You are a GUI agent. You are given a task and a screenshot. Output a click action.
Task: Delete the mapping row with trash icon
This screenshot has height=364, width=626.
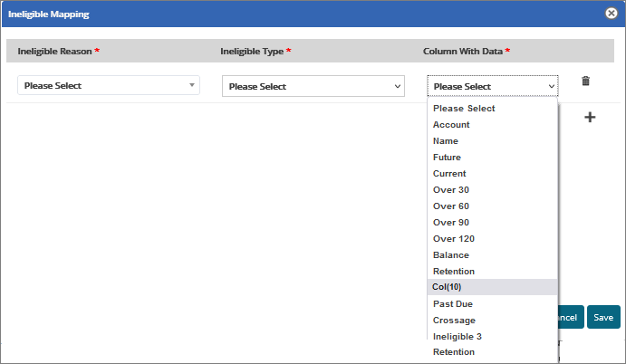[x=585, y=81]
